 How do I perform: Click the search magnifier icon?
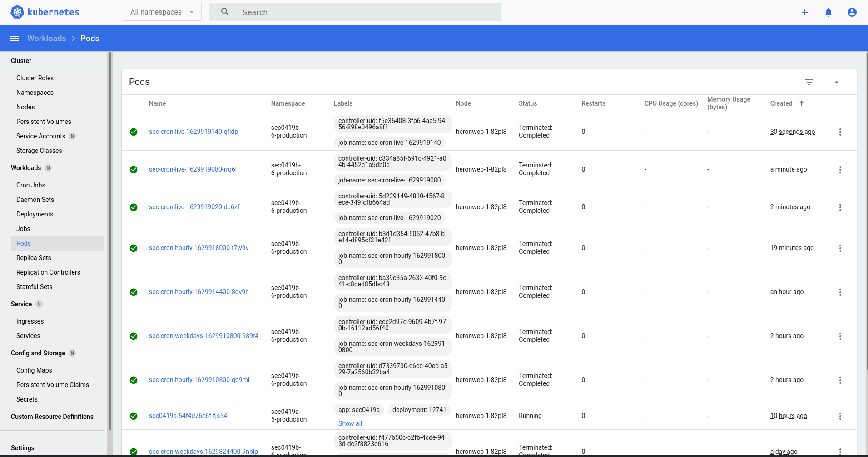pyautogui.click(x=225, y=12)
